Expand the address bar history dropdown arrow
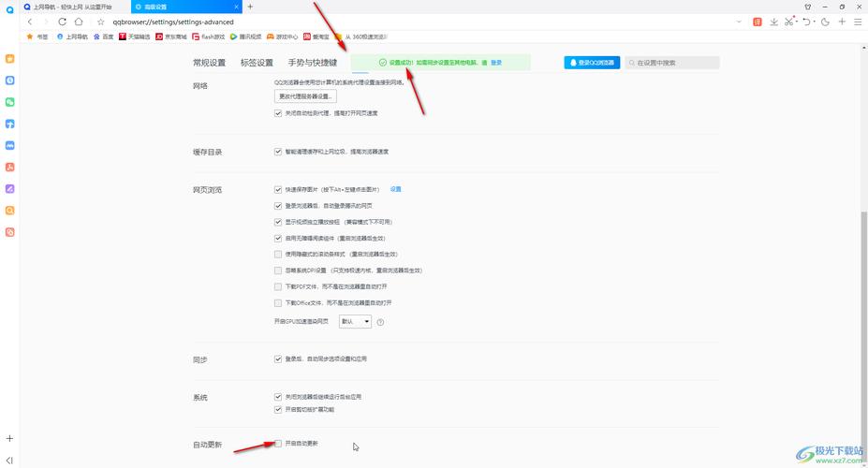This screenshot has height=468, width=868. [738, 22]
